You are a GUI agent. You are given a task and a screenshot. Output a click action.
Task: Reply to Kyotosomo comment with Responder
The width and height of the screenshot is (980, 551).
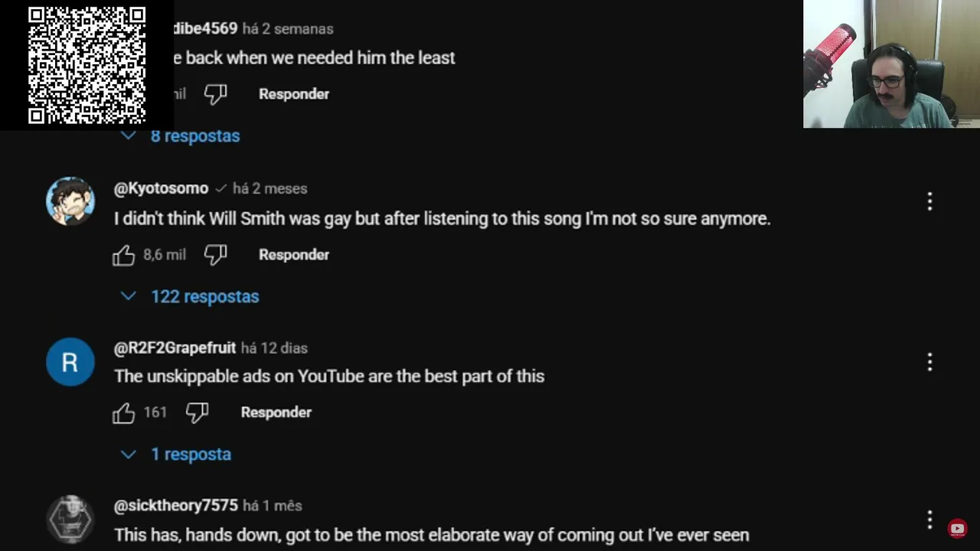point(294,255)
